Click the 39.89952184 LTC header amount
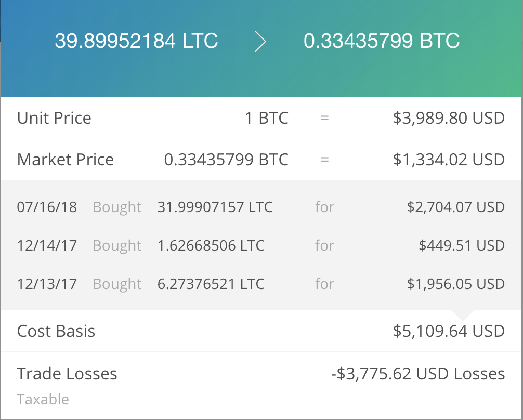 [136, 41]
